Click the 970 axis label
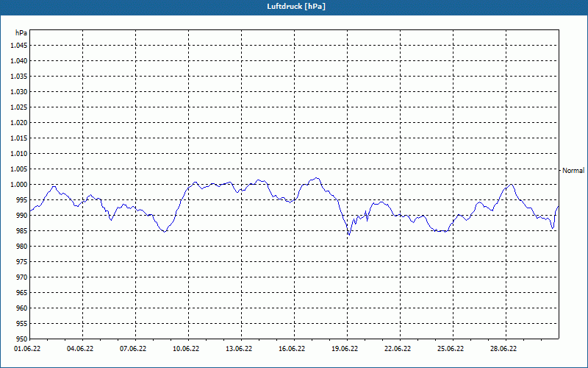Viewport: 588px width, 368px height. (x=21, y=277)
